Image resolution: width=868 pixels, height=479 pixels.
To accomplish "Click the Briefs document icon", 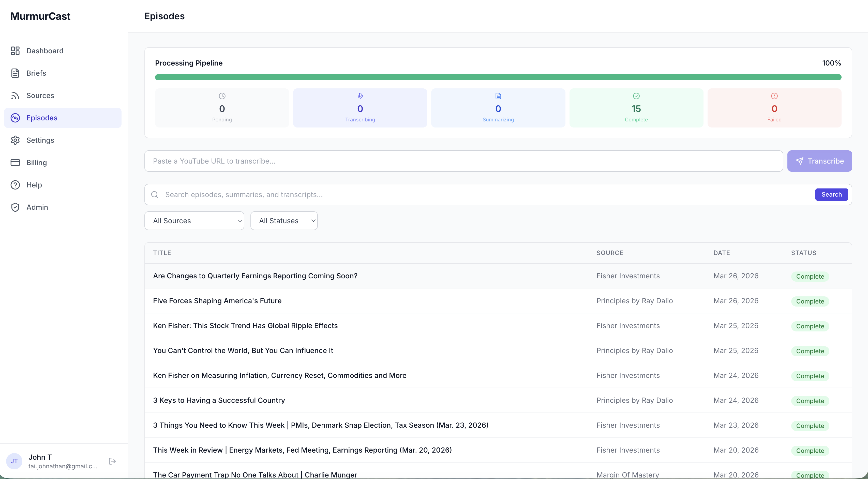I will pos(15,73).
